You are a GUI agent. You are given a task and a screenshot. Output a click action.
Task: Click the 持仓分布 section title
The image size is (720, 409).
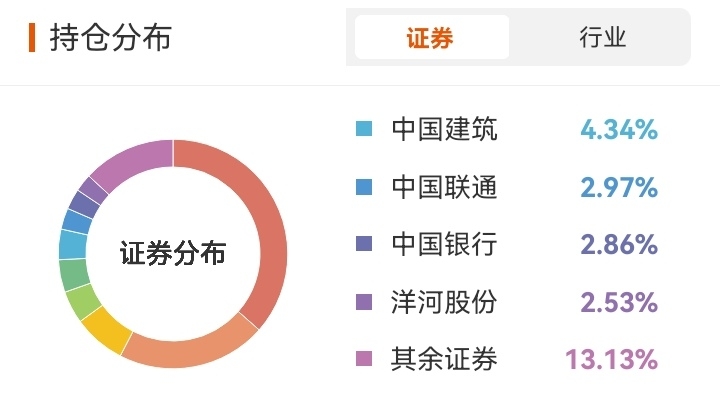point(111,38)
